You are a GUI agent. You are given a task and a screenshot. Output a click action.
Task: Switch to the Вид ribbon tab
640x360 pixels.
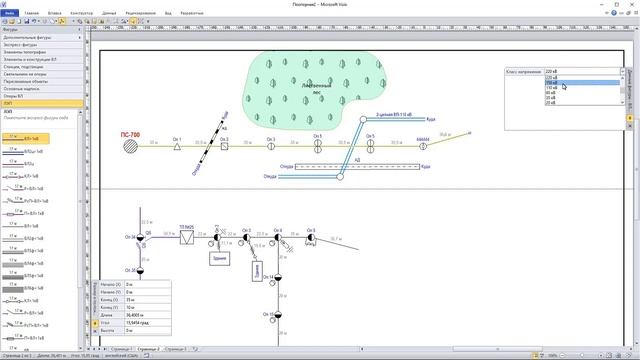168,13
